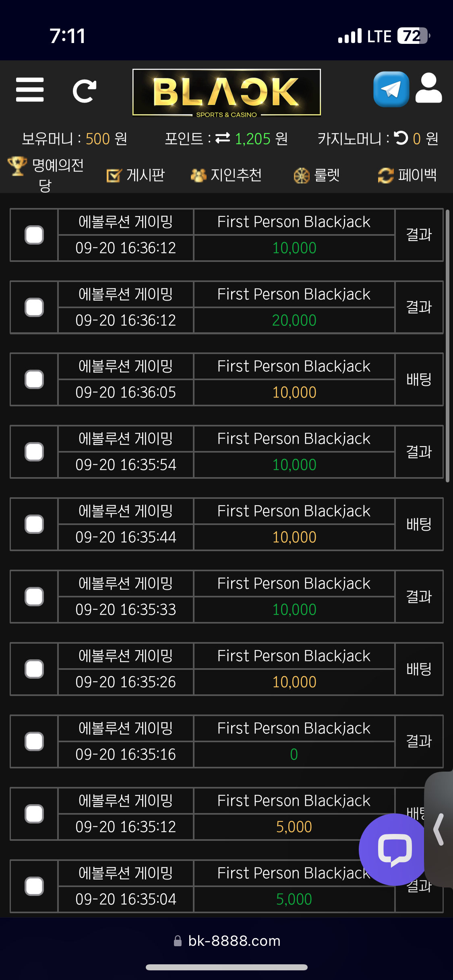Click the vertical scrollbar of bet list
Image resolution: width=453 pixels, height=980 pixels.
click(447, 346)
